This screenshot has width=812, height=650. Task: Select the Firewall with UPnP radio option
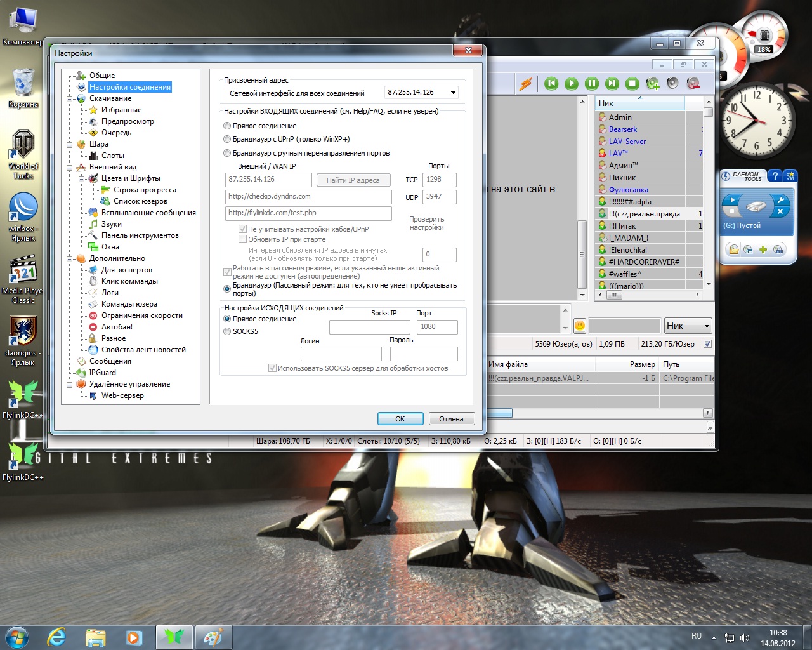pos(227,139)
